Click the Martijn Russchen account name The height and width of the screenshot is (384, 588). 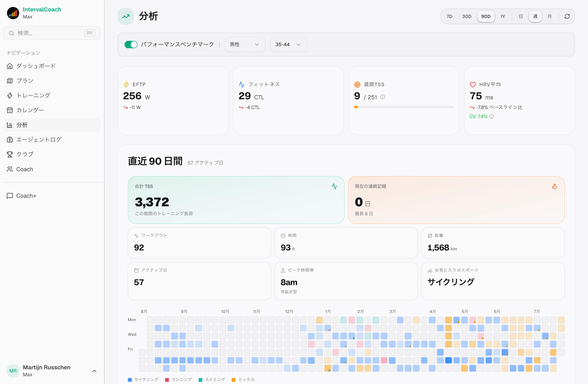click(47, 367)
